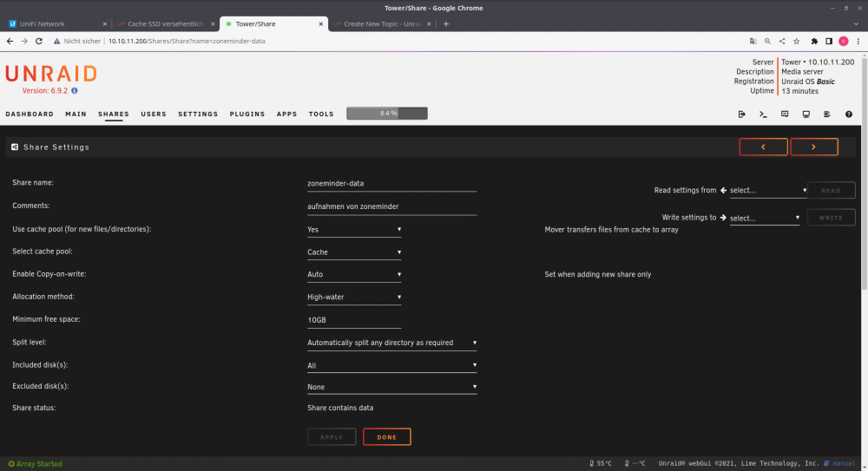The height and width of the screenshot is (471, 868).
Task: Click the translate page icon
Action: coord(753,41)
